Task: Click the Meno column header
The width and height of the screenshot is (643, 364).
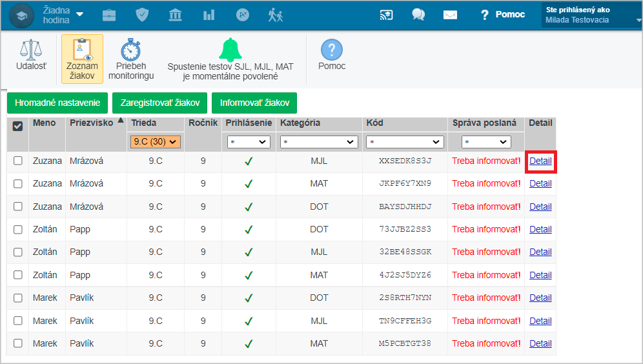Action: click(x=45, y=123)
